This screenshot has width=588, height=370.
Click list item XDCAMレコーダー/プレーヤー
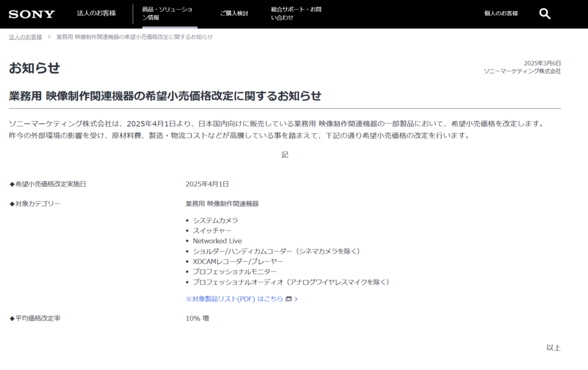click(238, 262)
